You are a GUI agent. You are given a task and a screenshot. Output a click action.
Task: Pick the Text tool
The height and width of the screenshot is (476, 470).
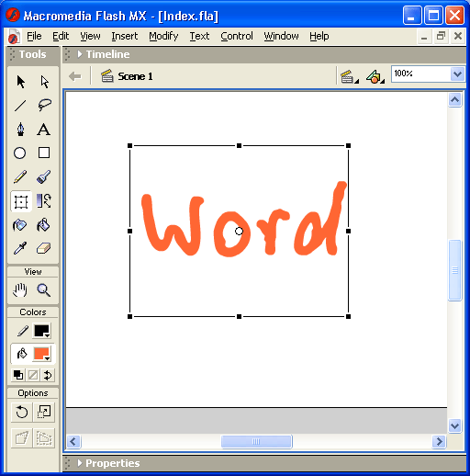(x=44, y=129)
